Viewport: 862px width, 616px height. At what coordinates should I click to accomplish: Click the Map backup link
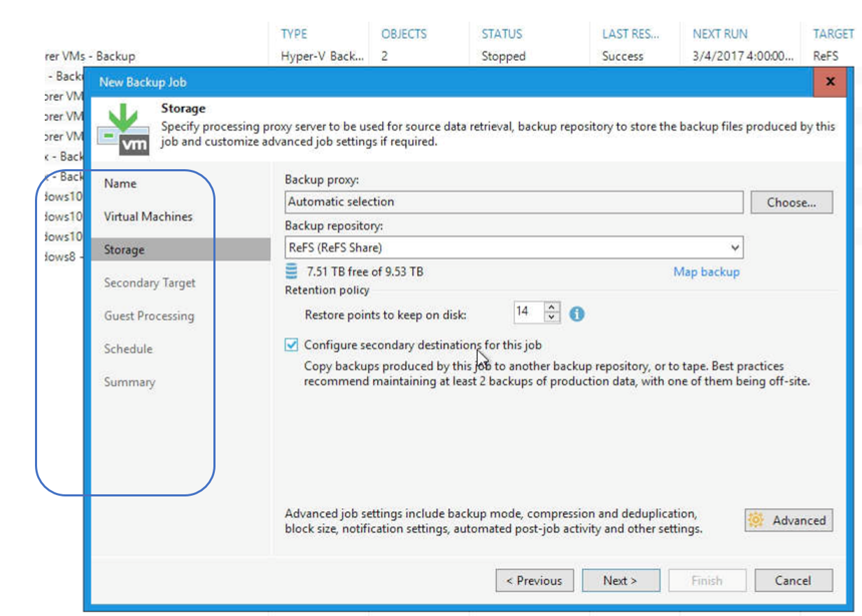[706, 271]
